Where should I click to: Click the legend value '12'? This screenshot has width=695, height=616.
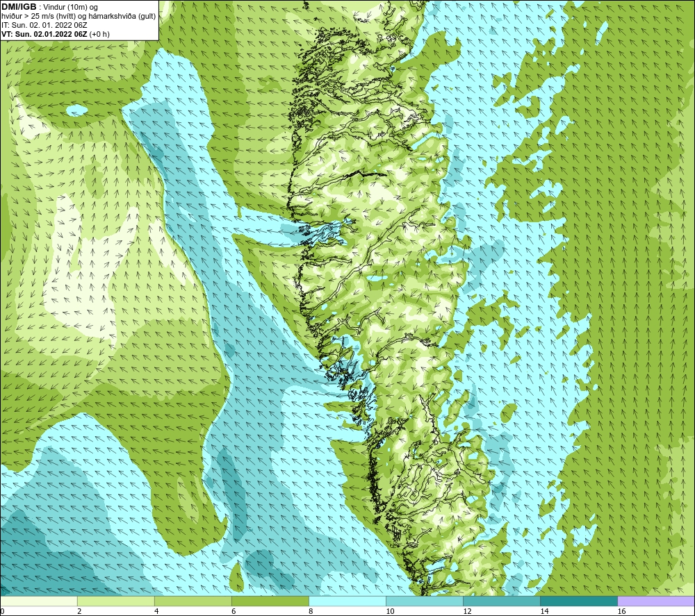point(468,611)
